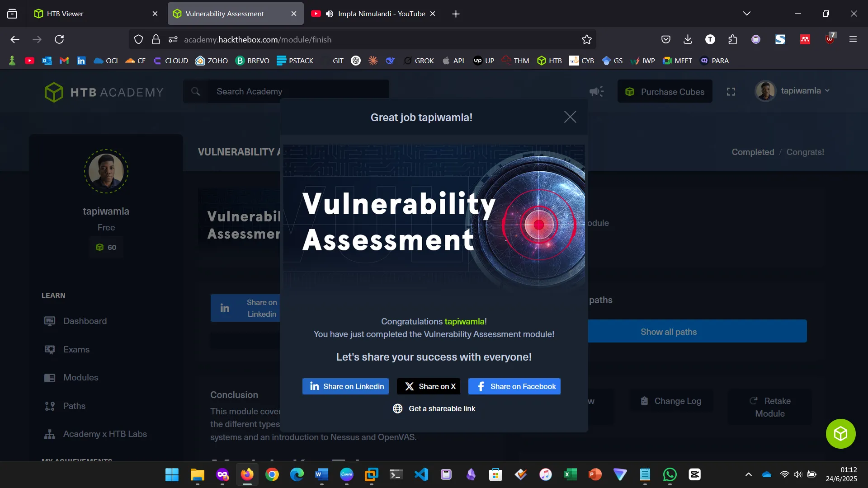Click Share on Facebook button
This screenshot has width=868, height=488.
pyautogui.click(x=514, y=386)
